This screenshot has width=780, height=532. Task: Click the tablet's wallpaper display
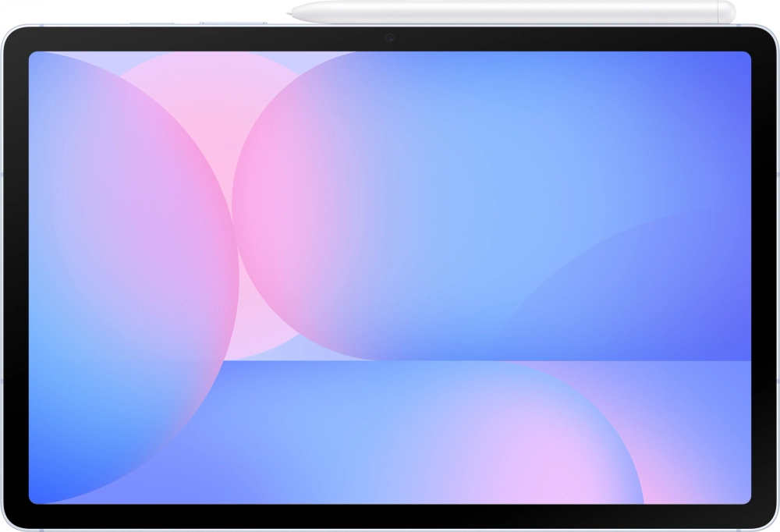[389, 278]
